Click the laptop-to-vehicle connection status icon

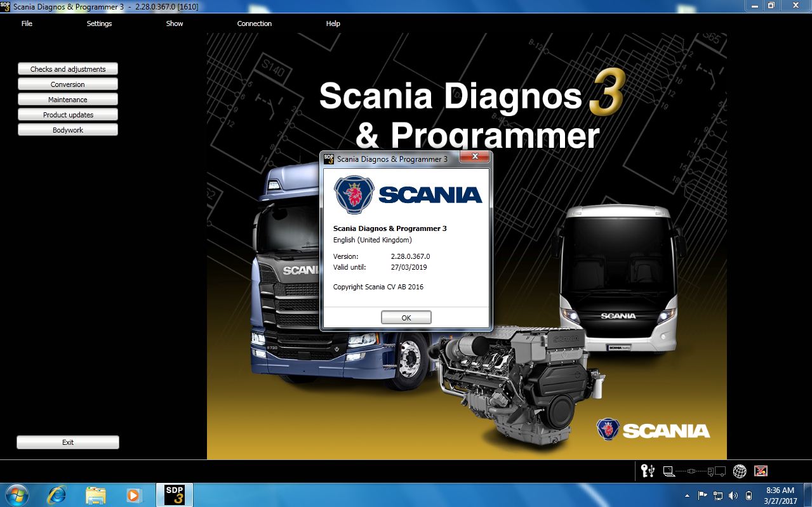click(694, 471)
